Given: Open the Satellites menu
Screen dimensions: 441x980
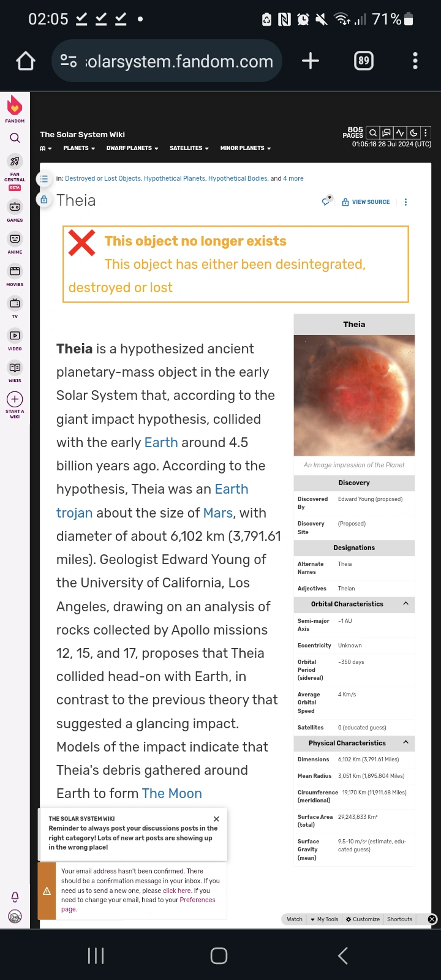Looking at the screenshot, I should coord(189,148).
